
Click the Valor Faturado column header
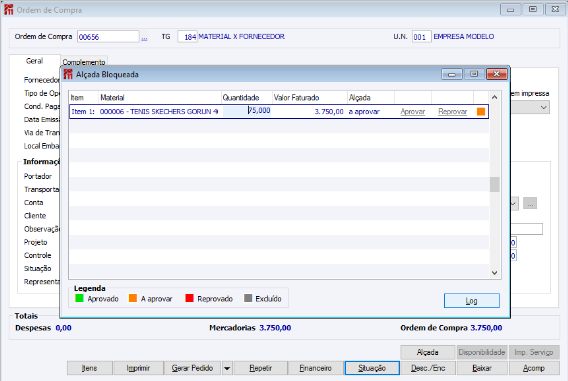pyautogui.click(x=310, y=97)
